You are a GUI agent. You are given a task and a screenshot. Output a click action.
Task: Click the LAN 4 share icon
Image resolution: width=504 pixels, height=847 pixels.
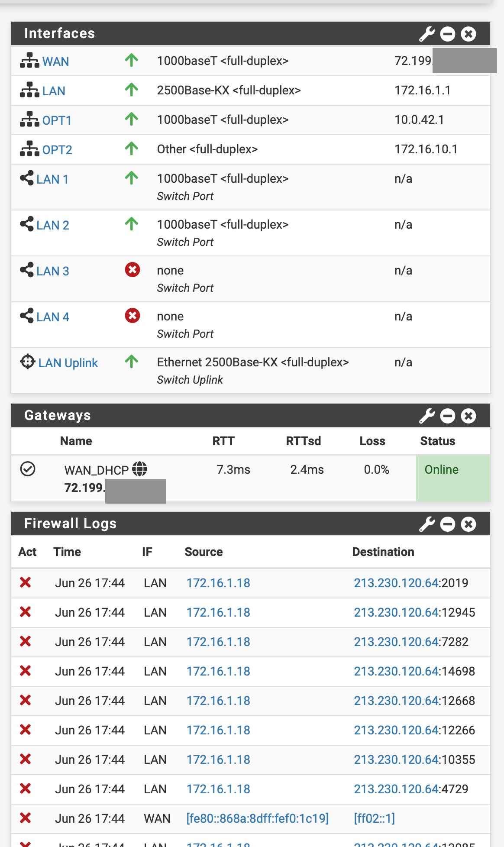[27, 316]
